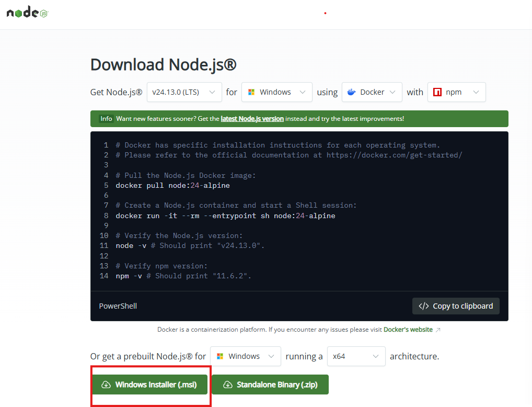Click the code brackets icon beside Copy to clipboard
Image resolution: width=532 pixels, height=407 pixels.
pyautogui.click(x=424, y=306)
